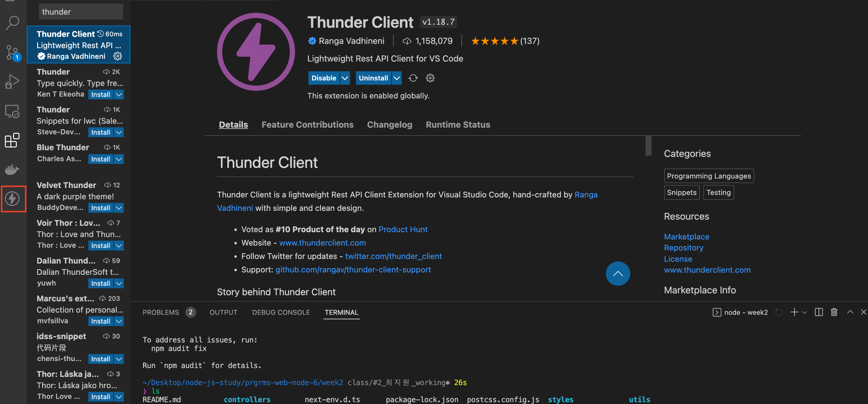The height and width of the screenshot is (404, 868).
Task: Click the scroll-to-top round arrow button
Action: click(x=618, y=274)
